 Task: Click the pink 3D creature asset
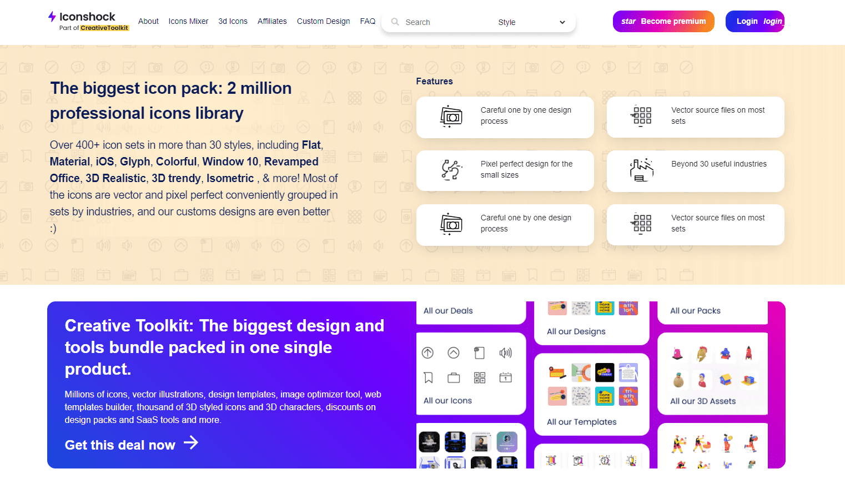pos(677,354)
